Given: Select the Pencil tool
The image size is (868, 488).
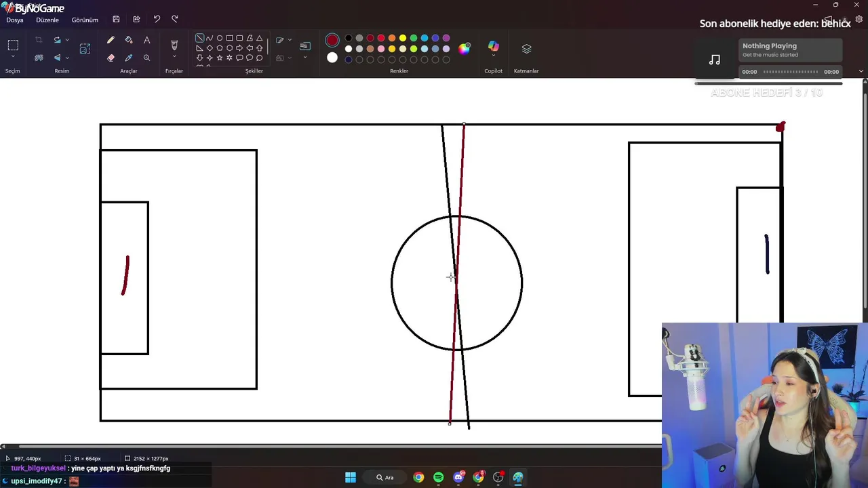Looking at the screenshot, I should pos(111,40).
